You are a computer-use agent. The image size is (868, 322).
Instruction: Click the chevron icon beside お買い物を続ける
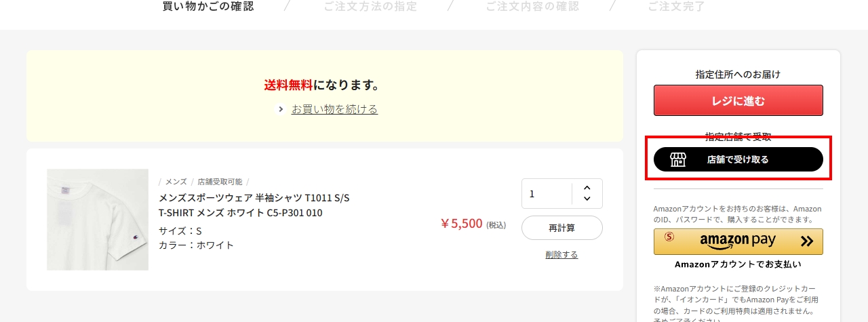[x=281, y=109]
